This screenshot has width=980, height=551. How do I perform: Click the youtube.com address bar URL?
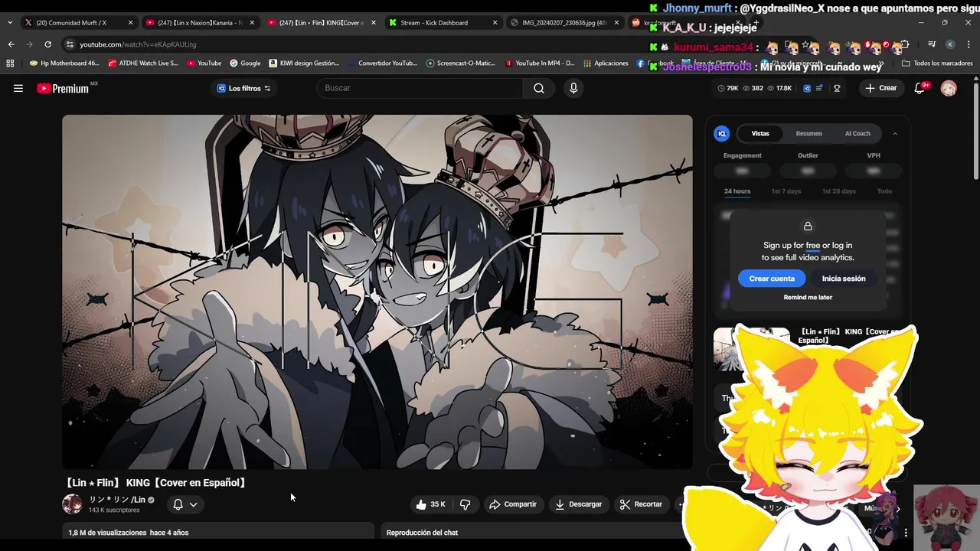pyautogui.click(x=138, y=44)
